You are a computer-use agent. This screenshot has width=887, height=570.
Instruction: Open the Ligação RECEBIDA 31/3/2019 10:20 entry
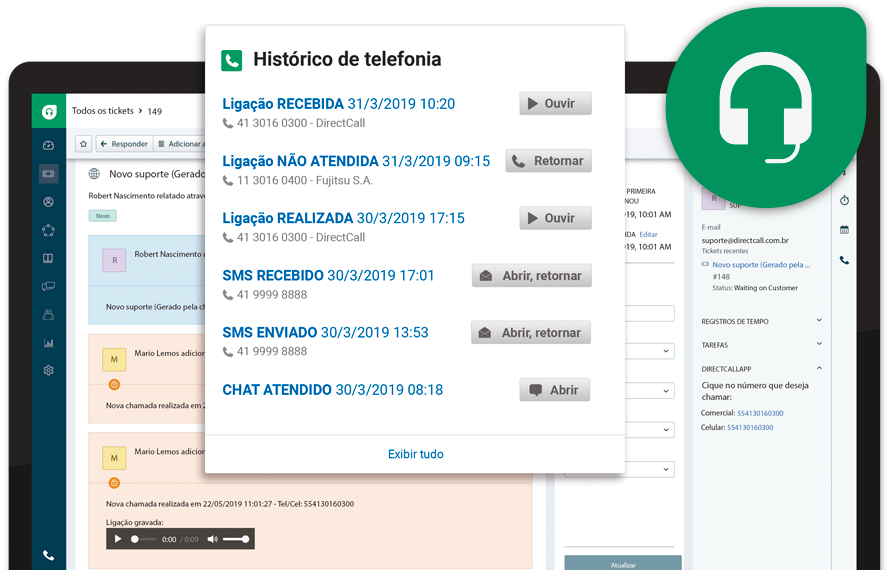pos(338,104)
